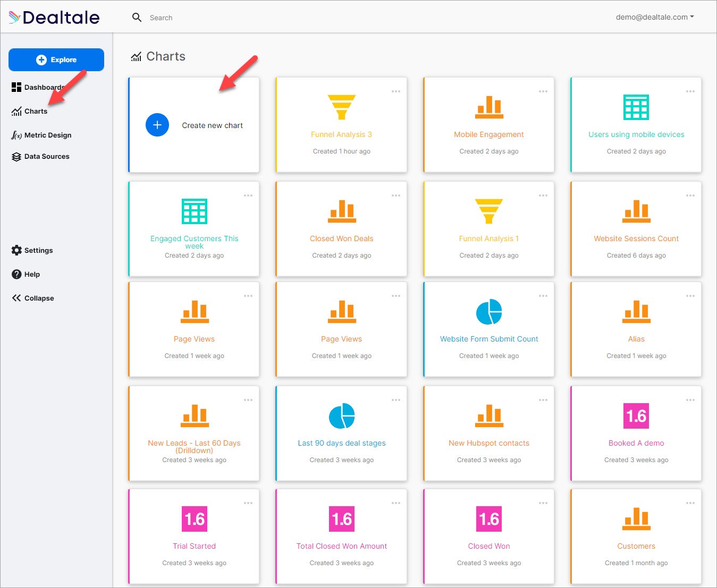The height and width of the screenshot is (588, 717).
Task: Open options menu for Funnel Analysis 3
Action: (x=396, y=91)
